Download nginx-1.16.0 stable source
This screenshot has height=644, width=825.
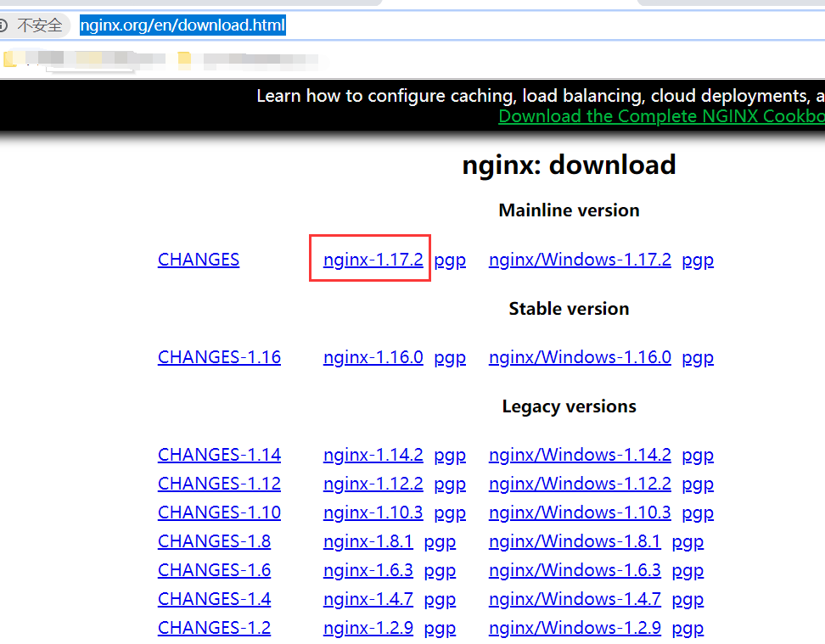(373, 358)
